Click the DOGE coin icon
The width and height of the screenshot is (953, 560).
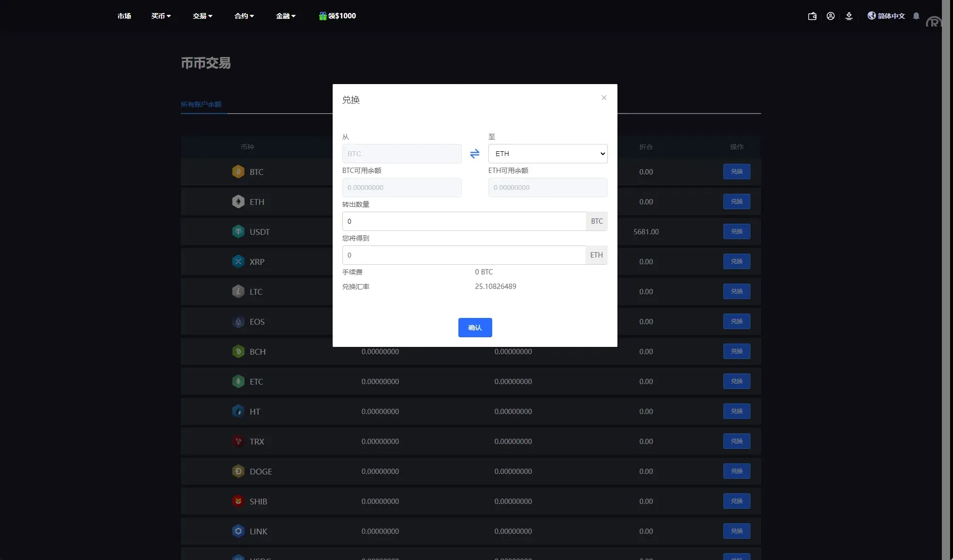(x=238, y=471)
